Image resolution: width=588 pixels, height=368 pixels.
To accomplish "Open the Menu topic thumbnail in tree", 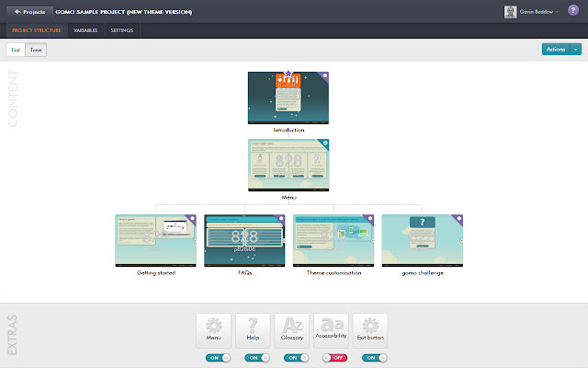I will 288,166.
